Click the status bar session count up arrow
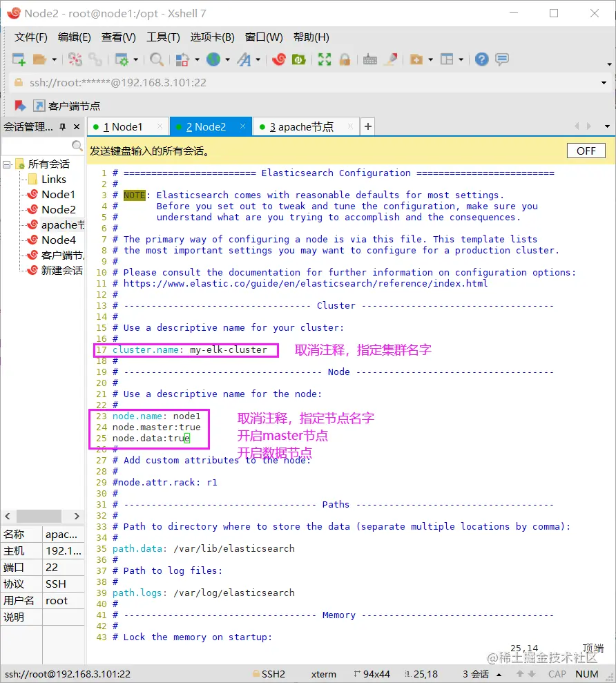The image size is (616, 683). 499,674
